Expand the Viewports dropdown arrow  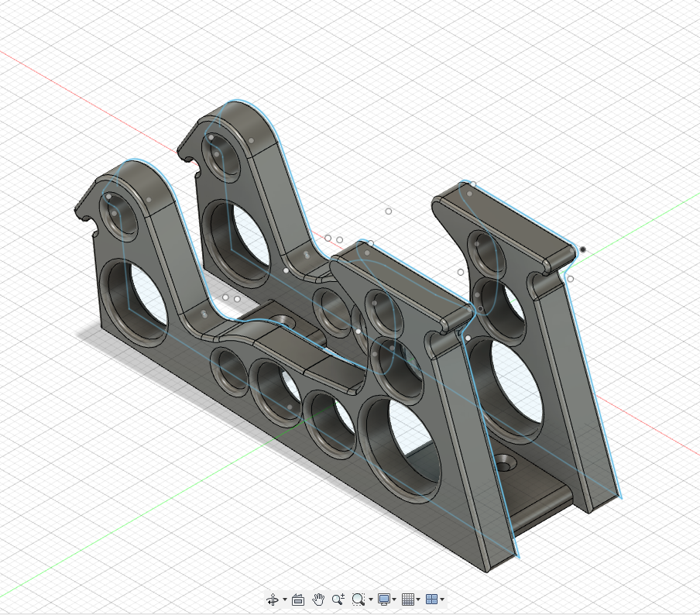tap(443, 600)
